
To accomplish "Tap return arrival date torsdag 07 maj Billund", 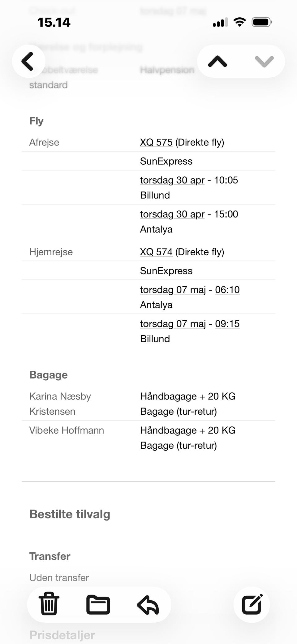I will tap(173, 324).
